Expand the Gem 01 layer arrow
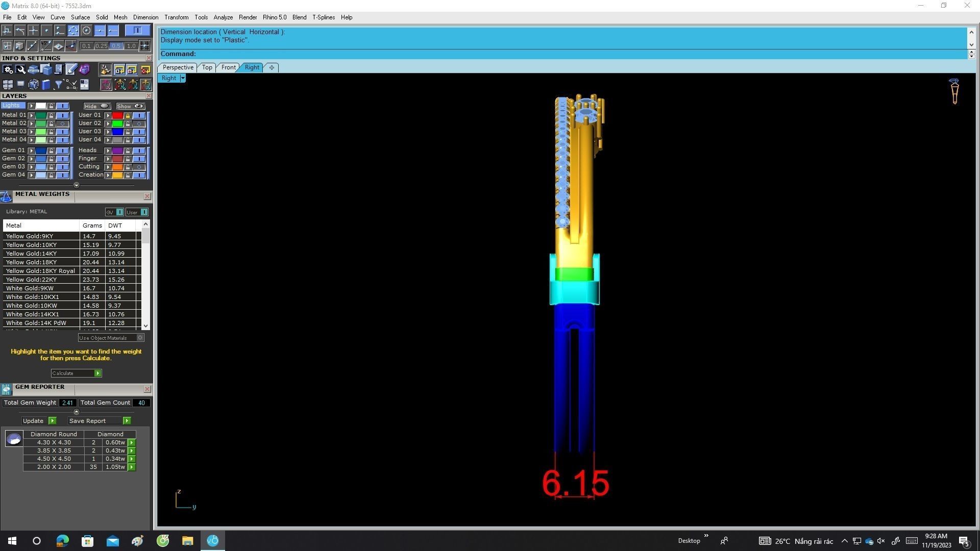The width and height of the screenshot is (980, 551). (32, 151)
